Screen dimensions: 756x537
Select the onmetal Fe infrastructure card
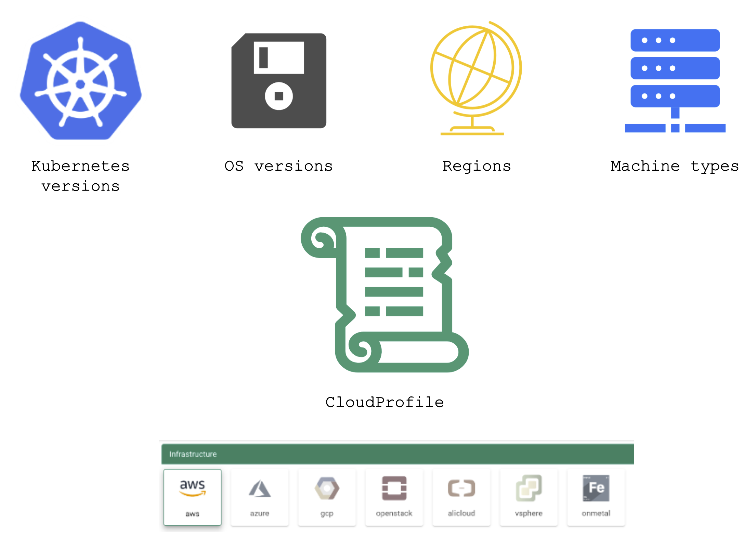[596, 497]
